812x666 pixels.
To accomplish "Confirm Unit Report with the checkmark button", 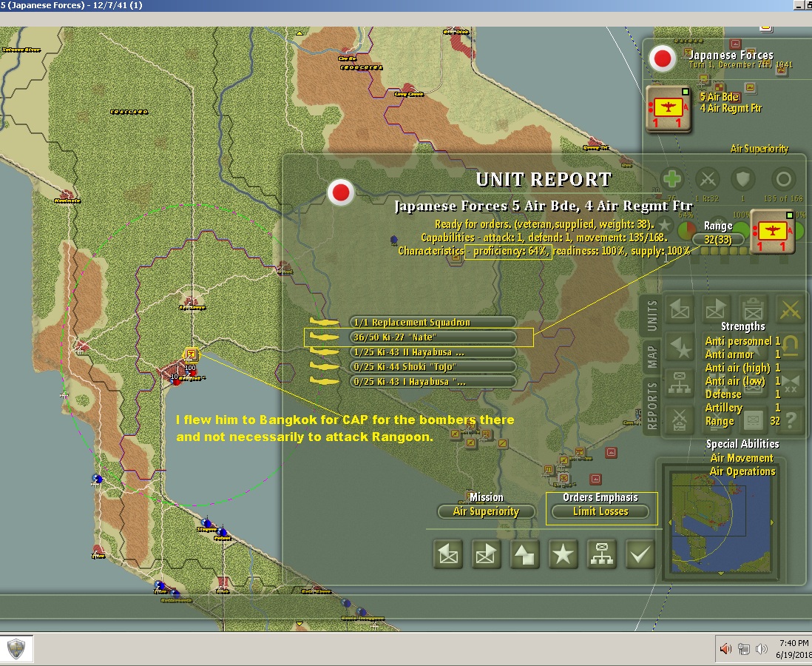I will [x=640, y=554].
